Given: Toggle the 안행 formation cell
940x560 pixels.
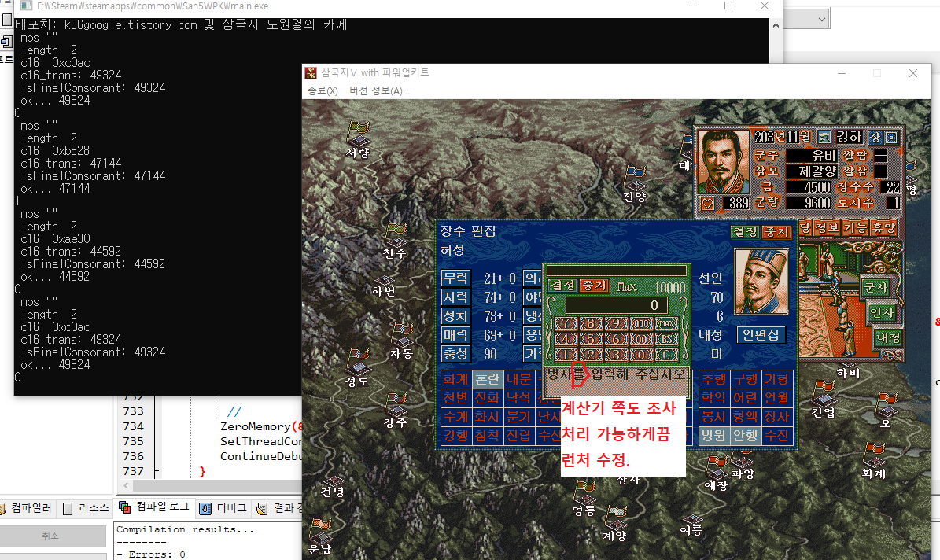Looking at the screenshot, I should pos(745,435).
